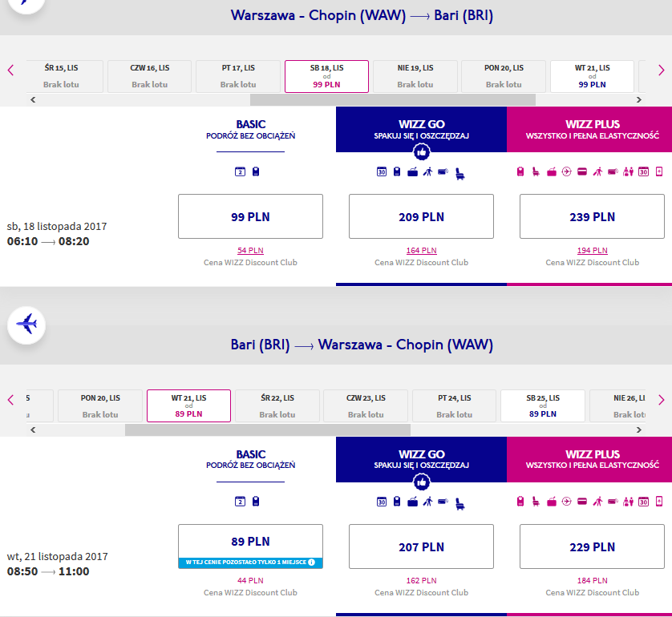The width and height of the screenshot is (672, 617).
Task: Choose the 89 PLN Basic return fare
Action: [x=251, y=546]
